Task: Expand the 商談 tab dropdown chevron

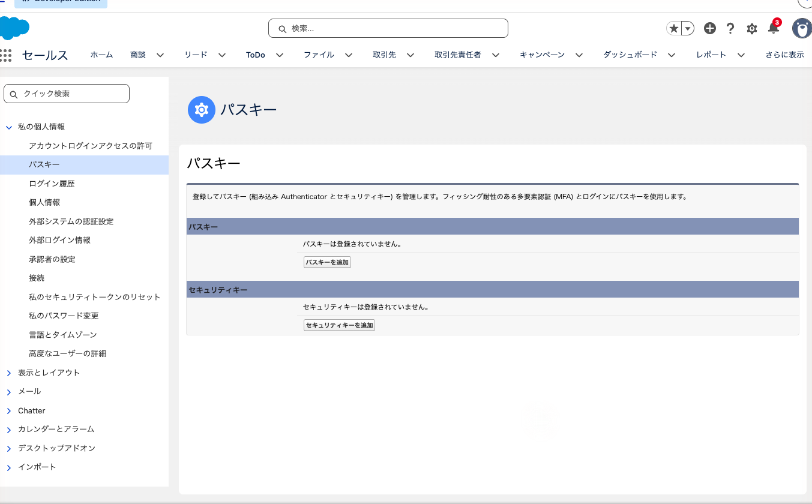Action: pyautogui.click(x=160, y=55)
